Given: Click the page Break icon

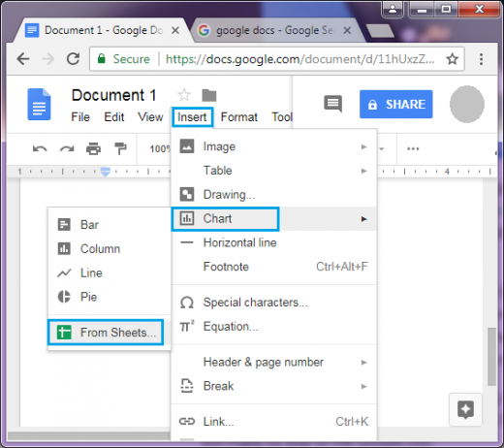Looking at the screenshot, I should [x=187, y=386].
